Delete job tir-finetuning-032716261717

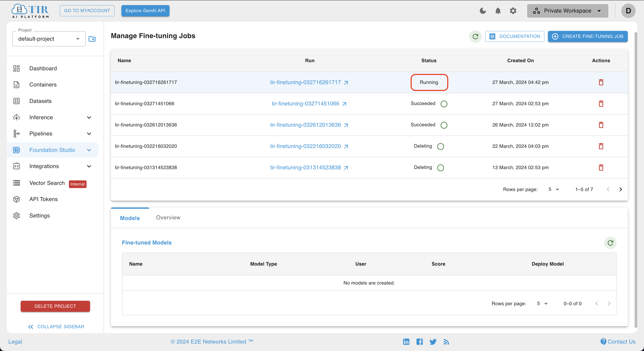(x=601, y=82)
